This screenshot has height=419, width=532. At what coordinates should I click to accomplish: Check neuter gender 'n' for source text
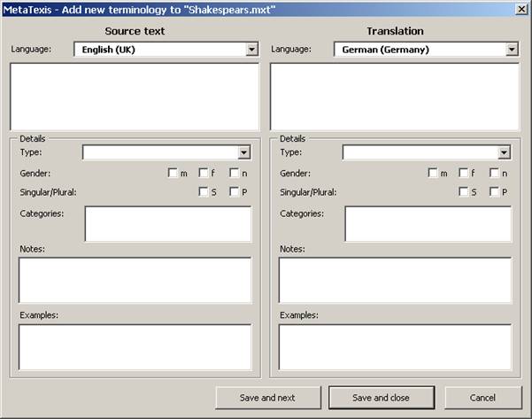pyautogui.click(x=235, y=174)
